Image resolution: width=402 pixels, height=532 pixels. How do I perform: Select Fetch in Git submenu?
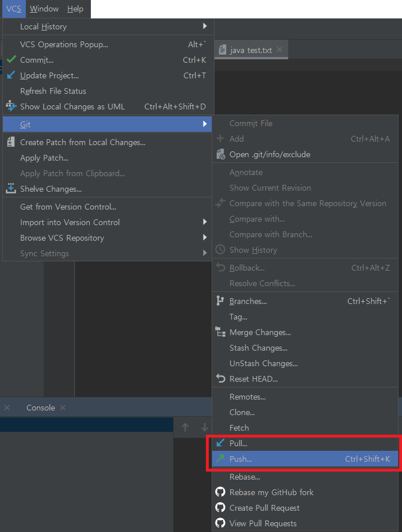tap(305, 428)
